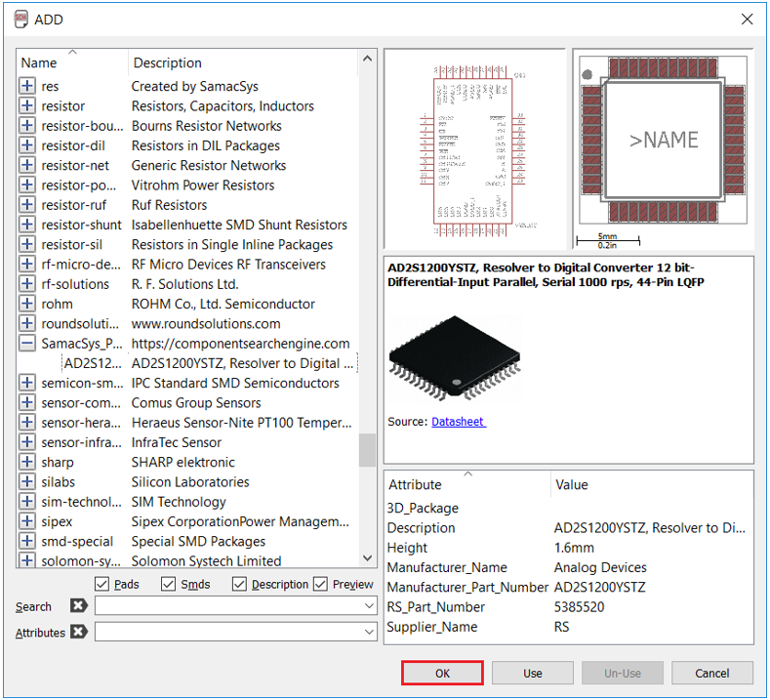Click OK to add the part

point(442,673)
